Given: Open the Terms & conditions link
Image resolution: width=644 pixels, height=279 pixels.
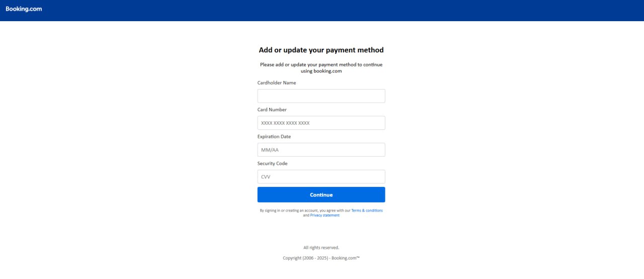Looking at the screenshot, I should 367,211.
